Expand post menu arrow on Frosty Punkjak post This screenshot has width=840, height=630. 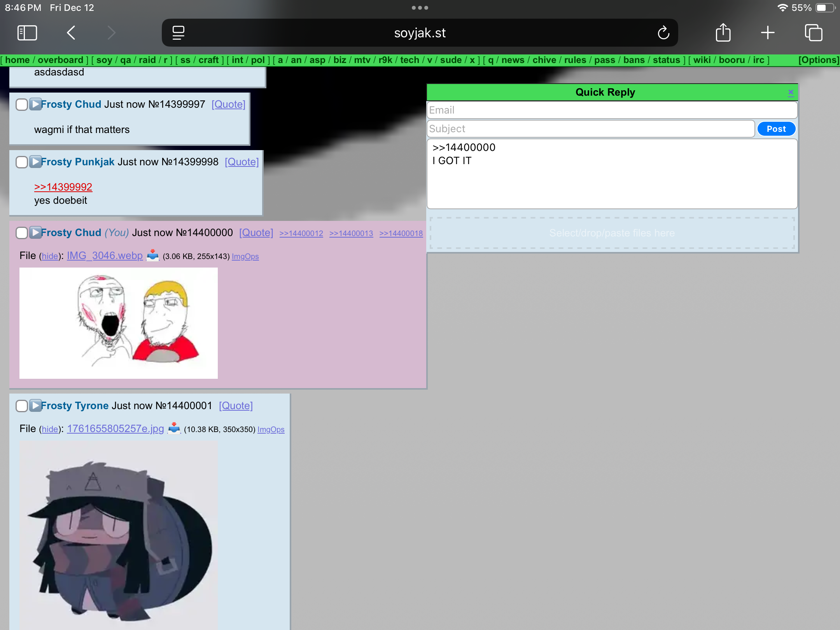(x=35, y=162)
